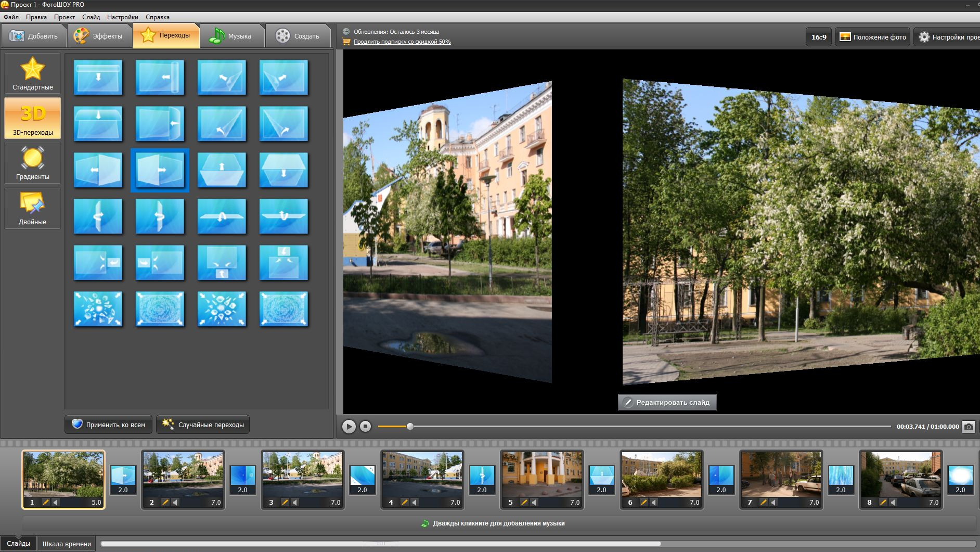Select the Standard transitions star category

tap(32, 73)
